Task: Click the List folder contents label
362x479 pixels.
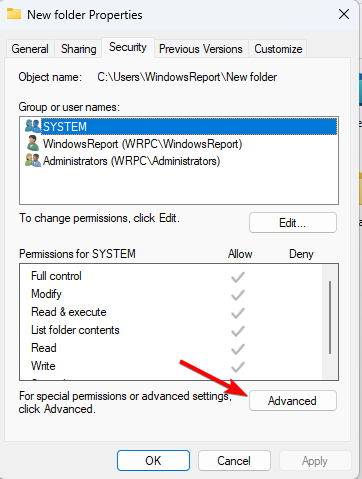Action: coord(75,330)
